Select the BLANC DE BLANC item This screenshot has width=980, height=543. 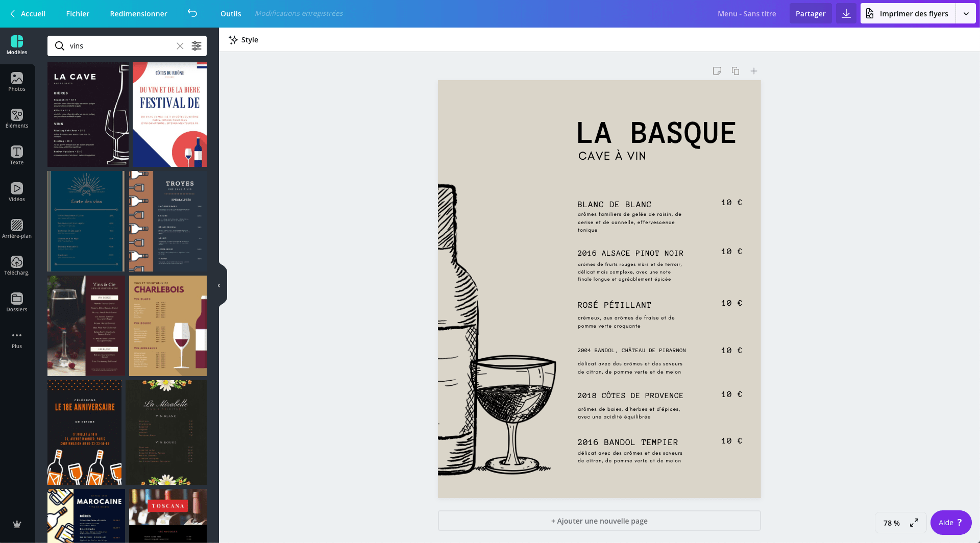614,204
